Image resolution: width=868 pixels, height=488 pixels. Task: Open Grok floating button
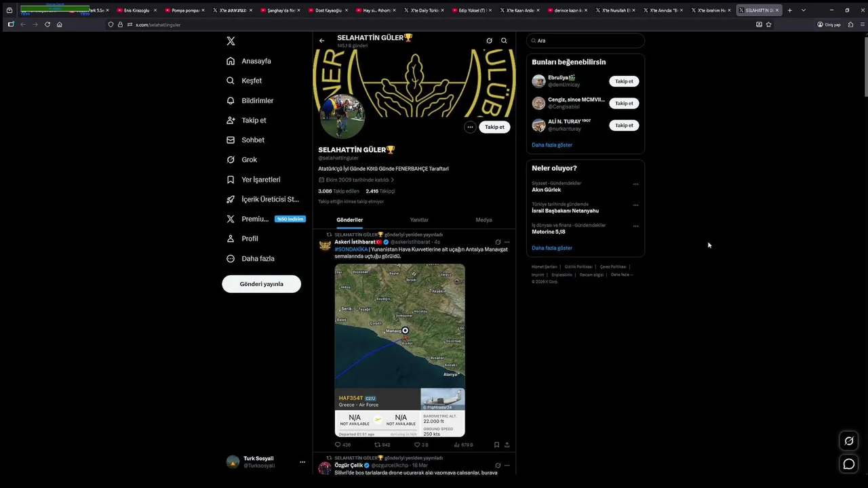[848, 441]
